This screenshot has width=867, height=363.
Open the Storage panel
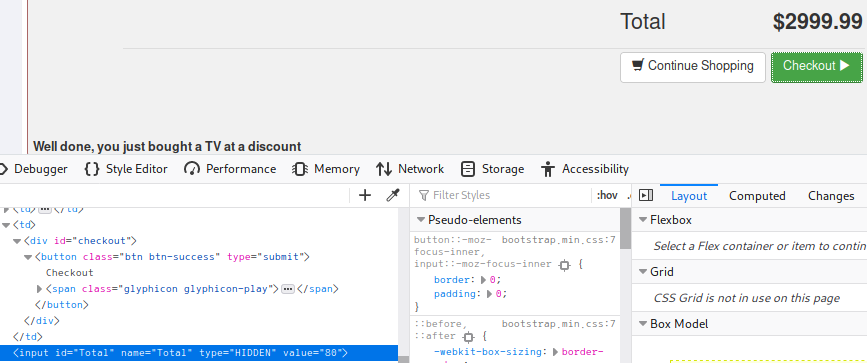[492, 169]
